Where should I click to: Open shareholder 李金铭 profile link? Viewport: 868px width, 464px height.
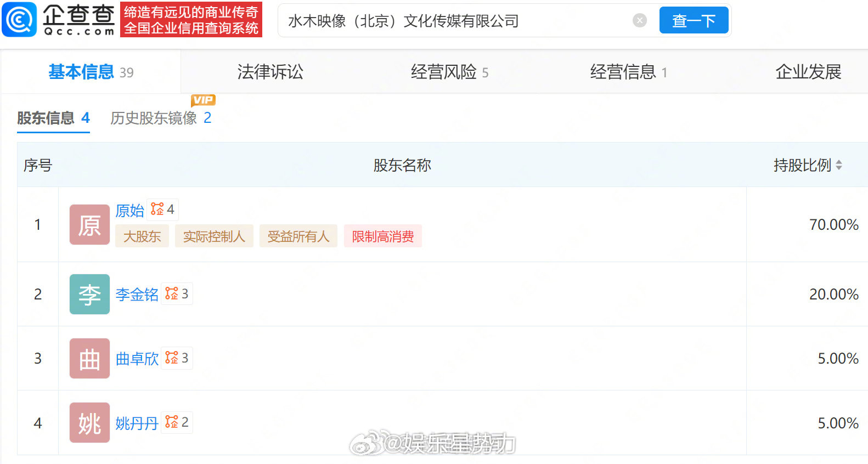coord(137,295)
